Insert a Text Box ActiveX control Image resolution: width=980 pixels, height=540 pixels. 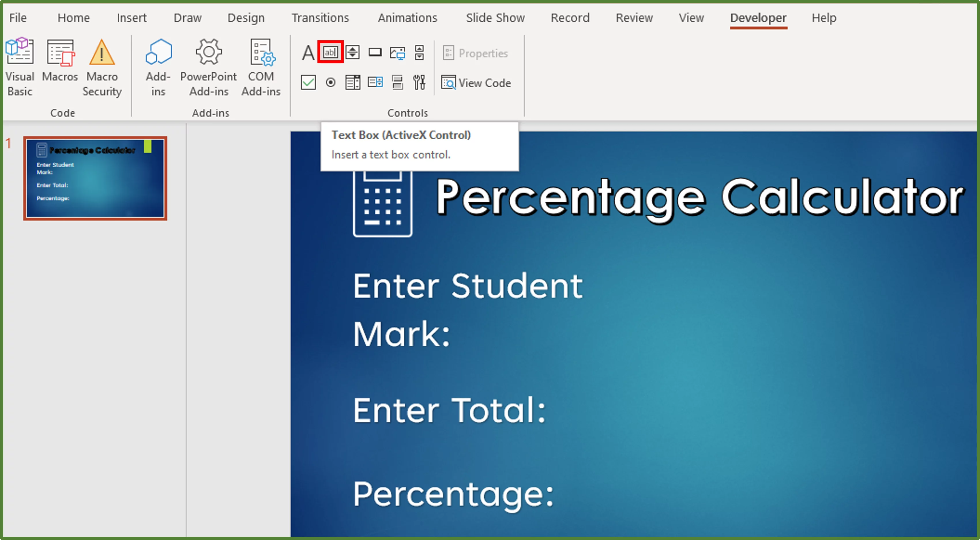(x=330, y=52)
